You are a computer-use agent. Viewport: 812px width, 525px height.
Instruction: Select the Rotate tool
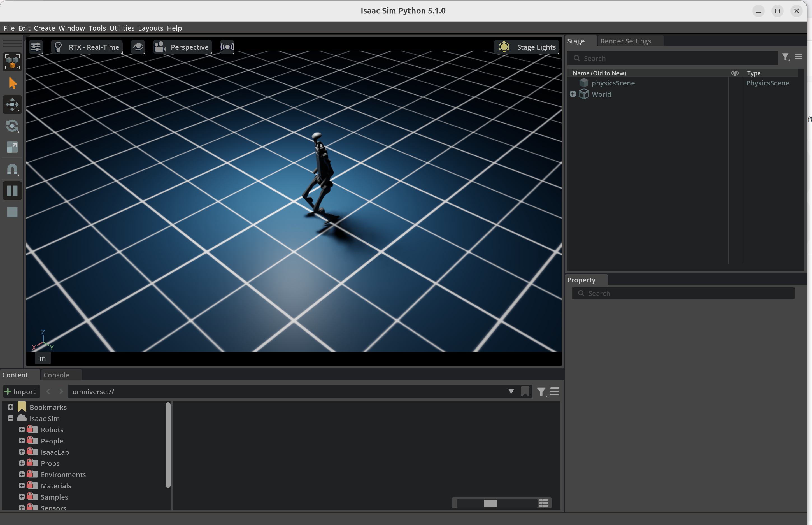[12, 126]
